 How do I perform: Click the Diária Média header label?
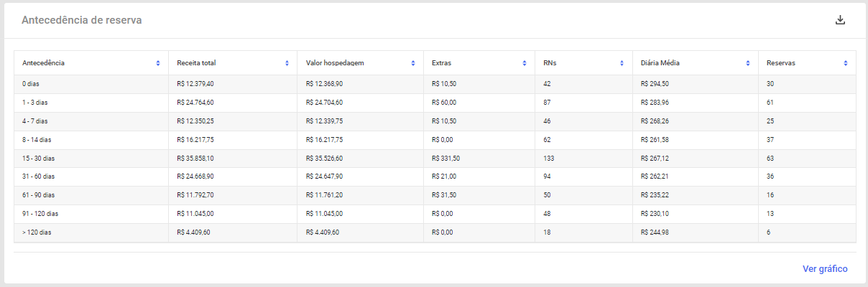[660, 63]
